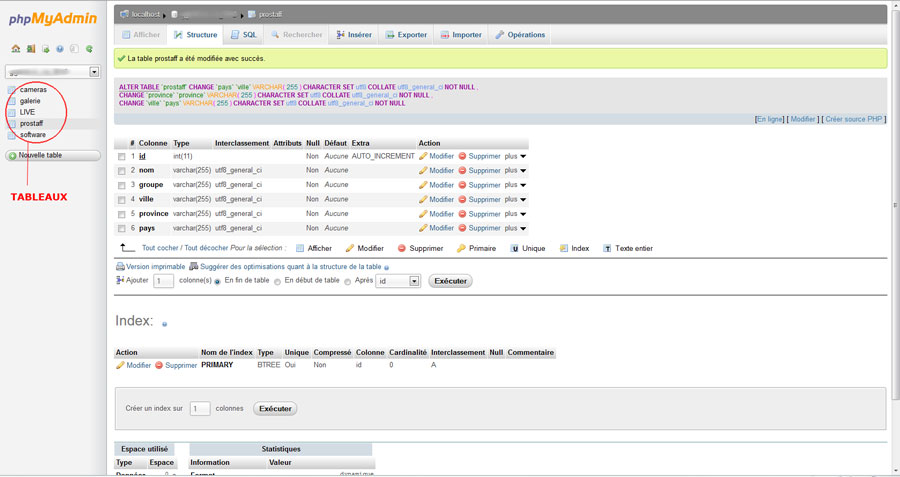Click the Ajouter columns count input field
Image resolution: width=900 pixels, height=477 pixels.
[164, 281]
